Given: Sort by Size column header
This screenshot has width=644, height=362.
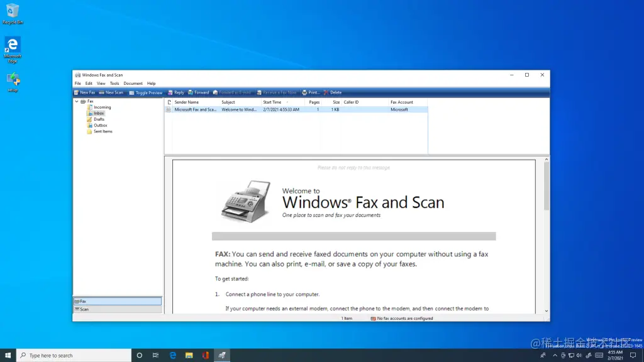Looking at the screenshot, I should point(331,102).
